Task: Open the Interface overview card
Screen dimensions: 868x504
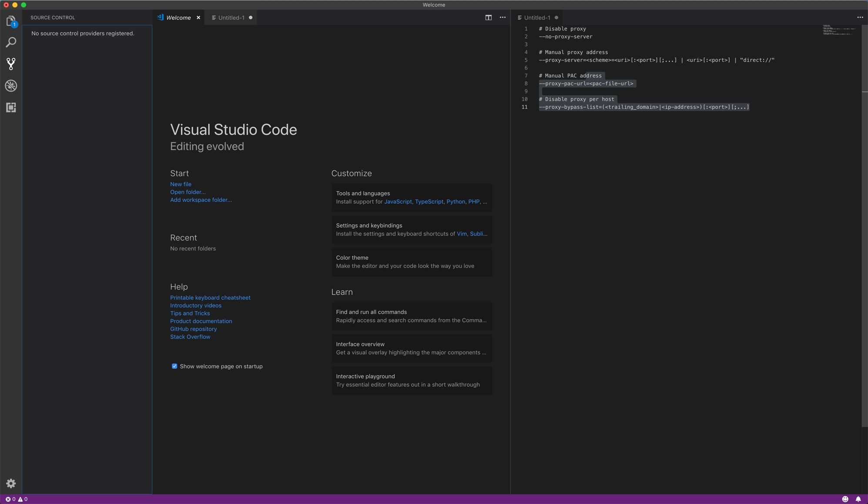Action: click(412, 348)
